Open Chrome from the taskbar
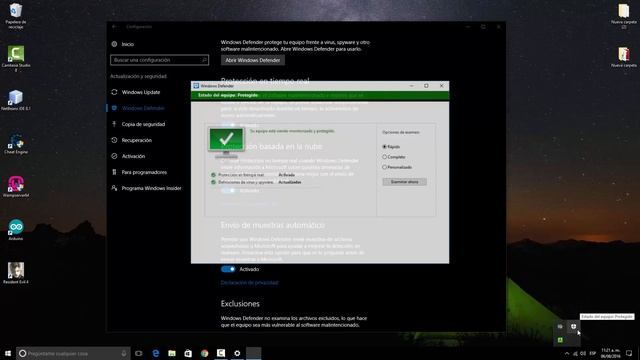640x360 pixels. point(204,353)
